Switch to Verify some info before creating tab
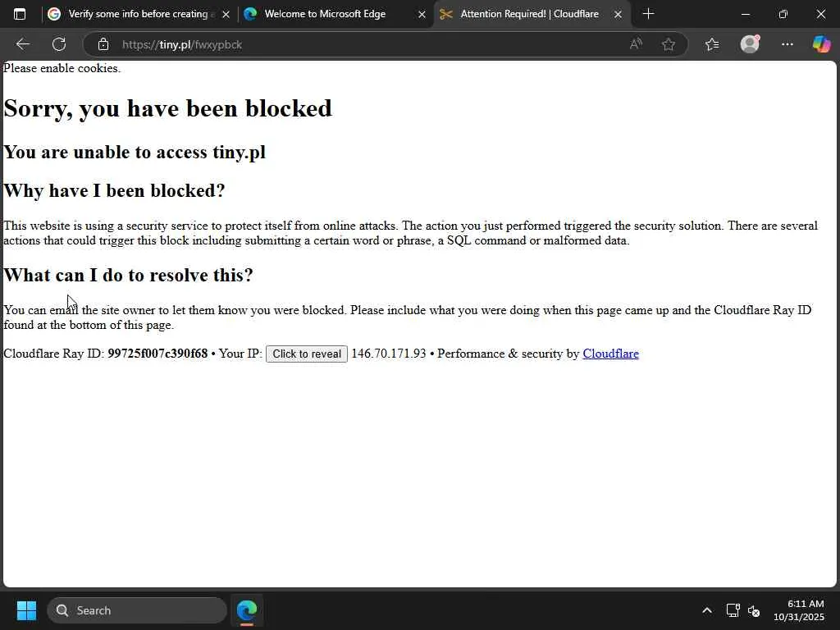The image size is (840, 630). (138, 14)
